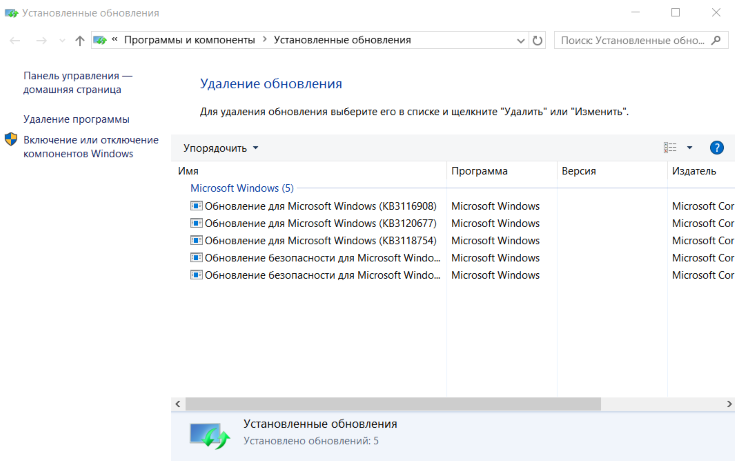Viewport: 735px width, 461px height.
Task: Sort by the Программа column header
Action: tap(500, 171)
